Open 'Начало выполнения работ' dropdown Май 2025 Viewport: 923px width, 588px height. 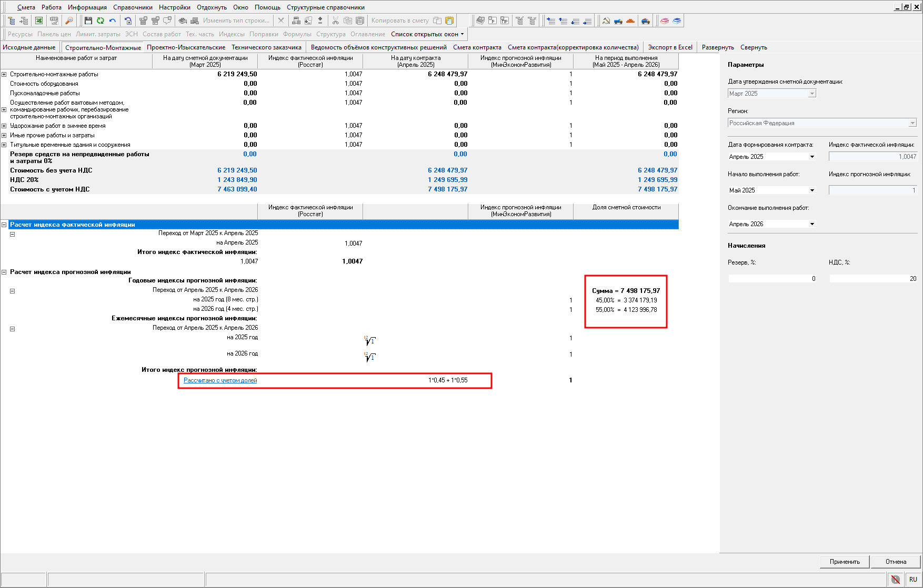coord(812,190)
